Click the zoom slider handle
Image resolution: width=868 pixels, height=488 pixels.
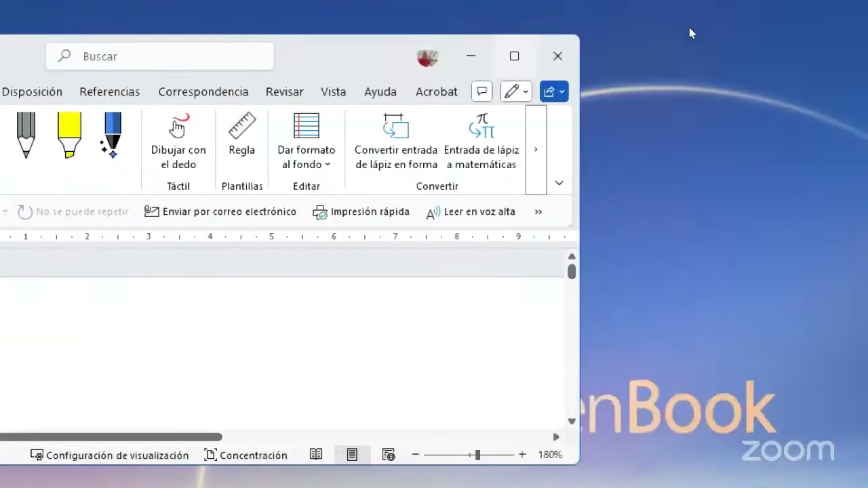coord(477,455)
